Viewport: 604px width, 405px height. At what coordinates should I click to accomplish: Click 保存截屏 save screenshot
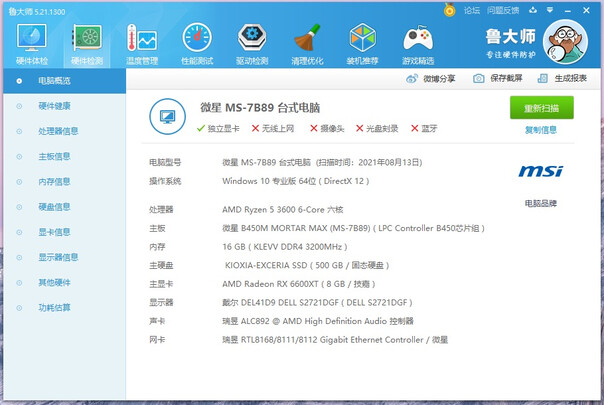pyautogui.click(x=497, y=78)
